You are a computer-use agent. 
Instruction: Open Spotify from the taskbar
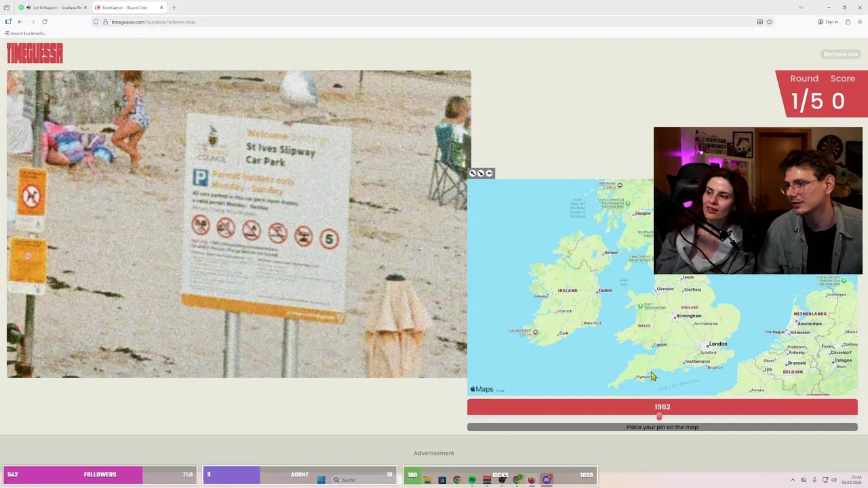(472, 480)
